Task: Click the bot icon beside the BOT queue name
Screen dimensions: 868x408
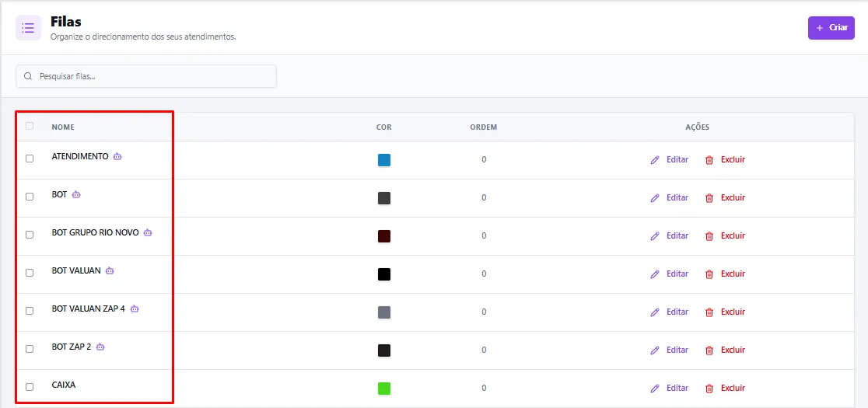Action: pyautogui.click(x=76, y=194)
